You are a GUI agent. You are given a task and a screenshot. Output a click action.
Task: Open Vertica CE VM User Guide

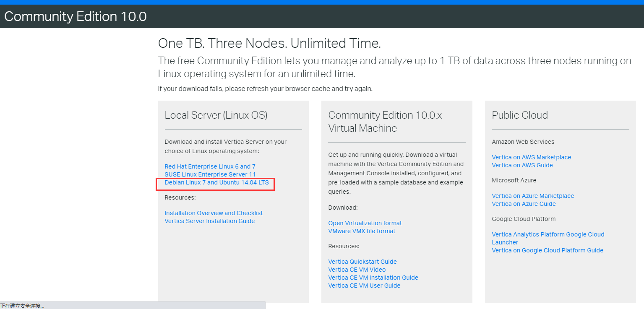364,286
